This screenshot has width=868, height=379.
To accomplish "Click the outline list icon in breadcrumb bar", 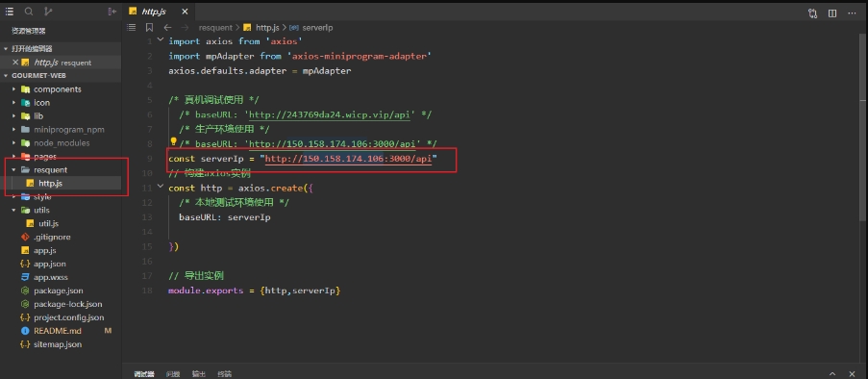I will (x=131, y=27).
